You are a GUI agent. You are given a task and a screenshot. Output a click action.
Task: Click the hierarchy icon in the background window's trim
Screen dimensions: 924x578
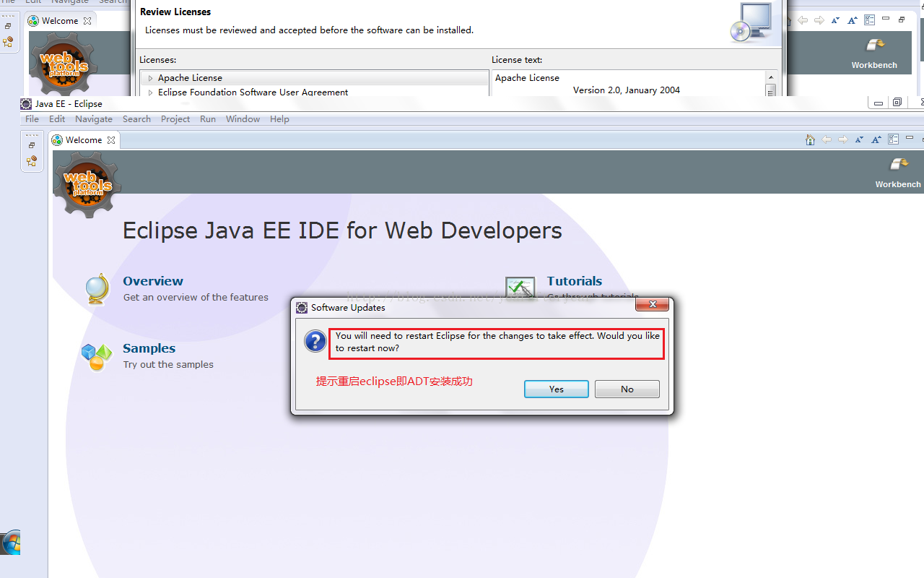pyautogui.click(x=8, y=42)
